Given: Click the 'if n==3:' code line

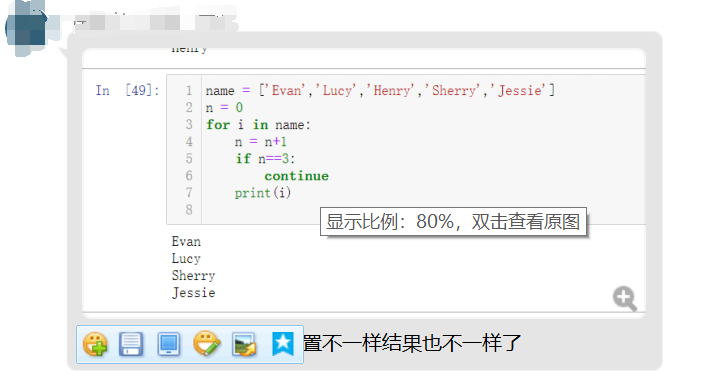Looking at the screenshot, I should point(265,159).
